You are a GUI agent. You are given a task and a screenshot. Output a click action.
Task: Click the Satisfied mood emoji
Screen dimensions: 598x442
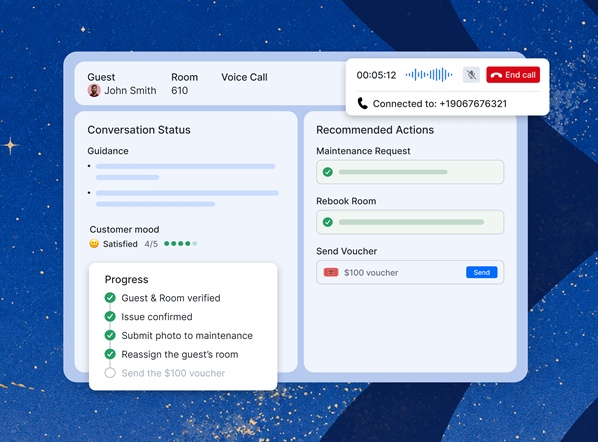click(x=94, y=243)
